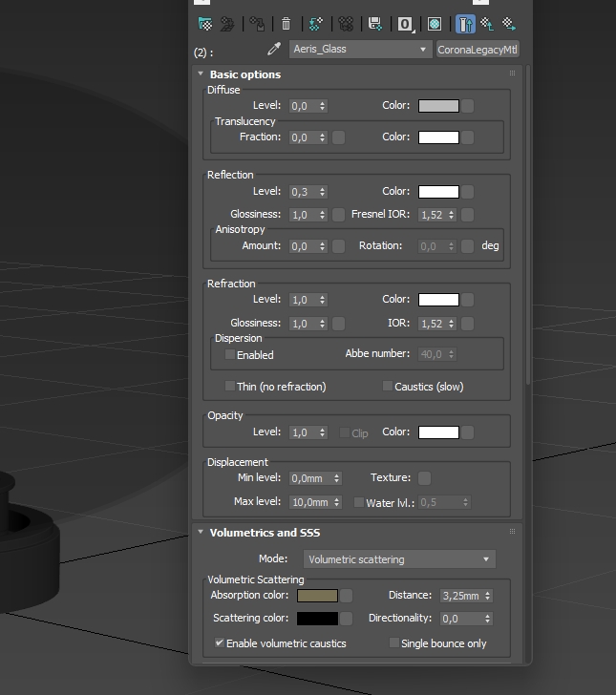Image resolution: width=616 pixels, height=695 pixels.
Task: Click the Go to Parent icon
Action: click(487, 24)
